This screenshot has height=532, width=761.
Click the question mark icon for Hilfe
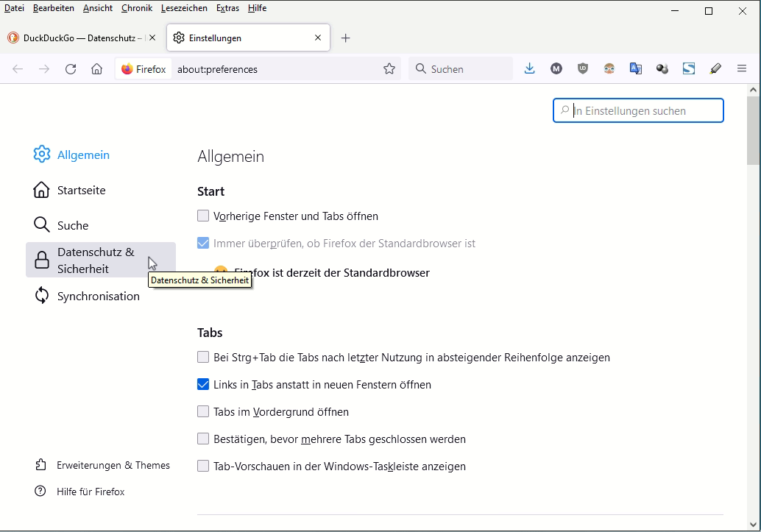40,492
